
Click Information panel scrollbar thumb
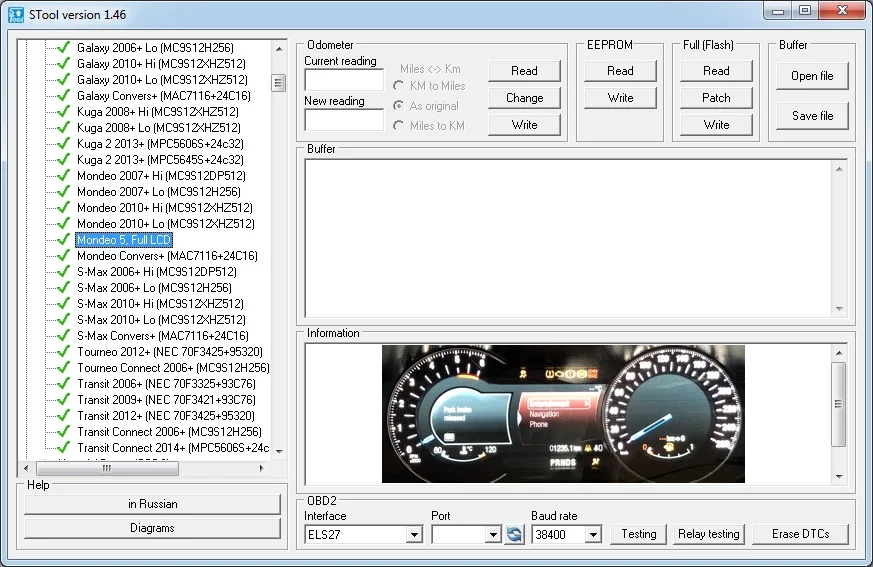click(x=838, y=404)
